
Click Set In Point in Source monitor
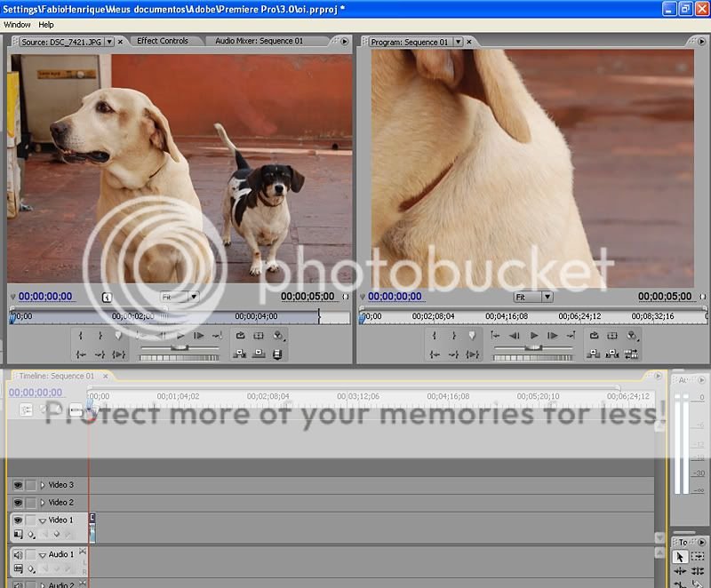tap(81, 336)
